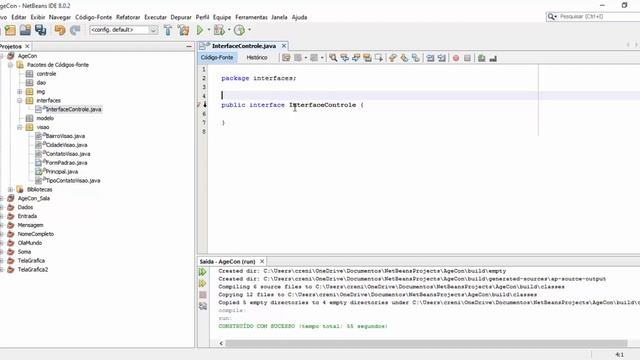Select the OlaMundo project

coord(29,243)
